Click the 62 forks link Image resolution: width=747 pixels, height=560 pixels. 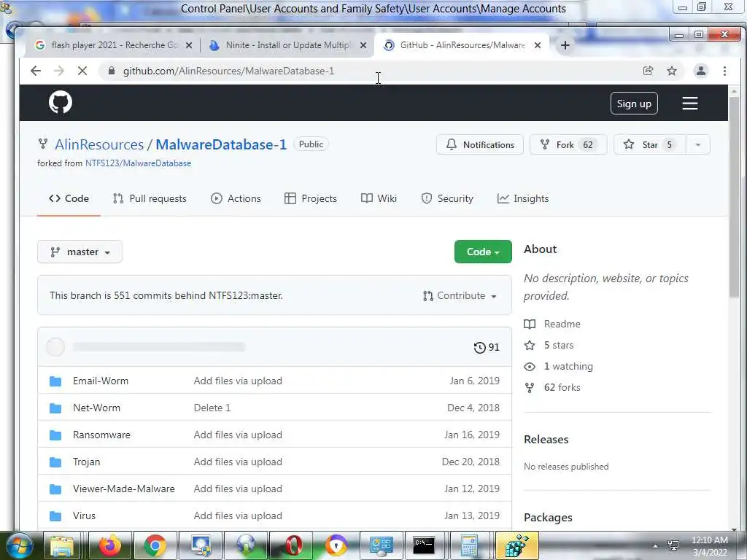pos(553,388)
